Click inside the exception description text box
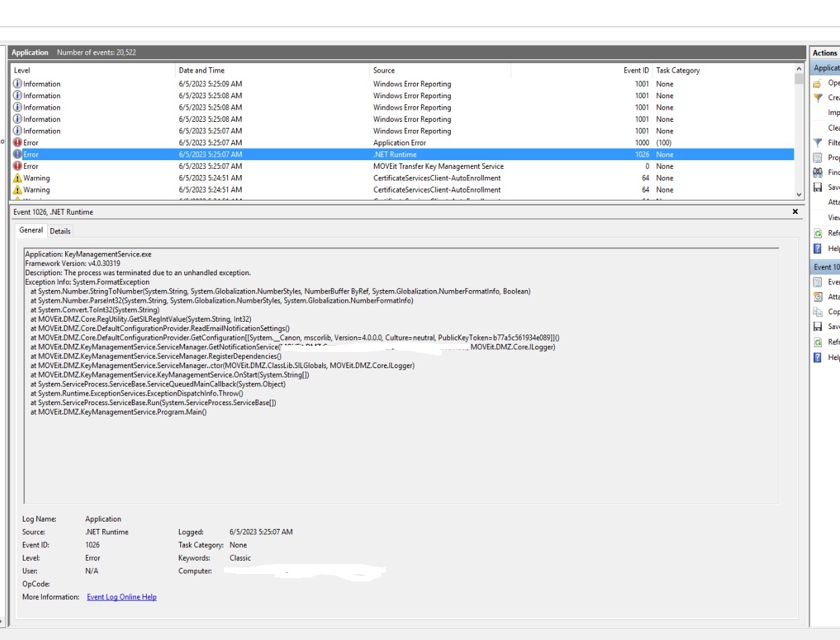This screenshot has height=640, width=840. click(401, 376)
